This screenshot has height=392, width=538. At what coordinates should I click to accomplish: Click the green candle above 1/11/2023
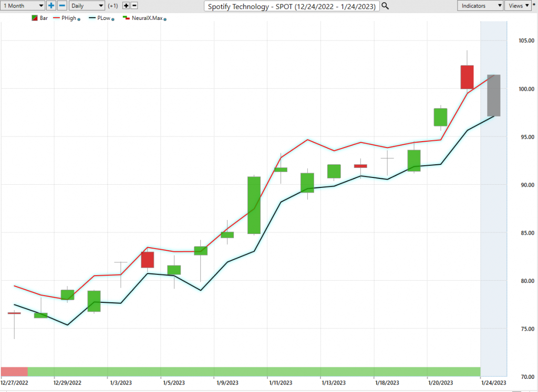pyautogui.click(x=281, y=169)
